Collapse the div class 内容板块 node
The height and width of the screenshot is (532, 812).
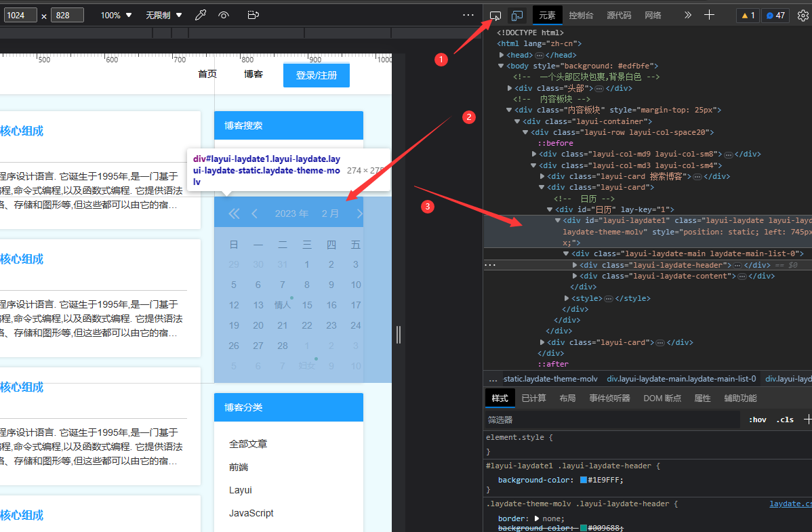[x=509, y=110]
